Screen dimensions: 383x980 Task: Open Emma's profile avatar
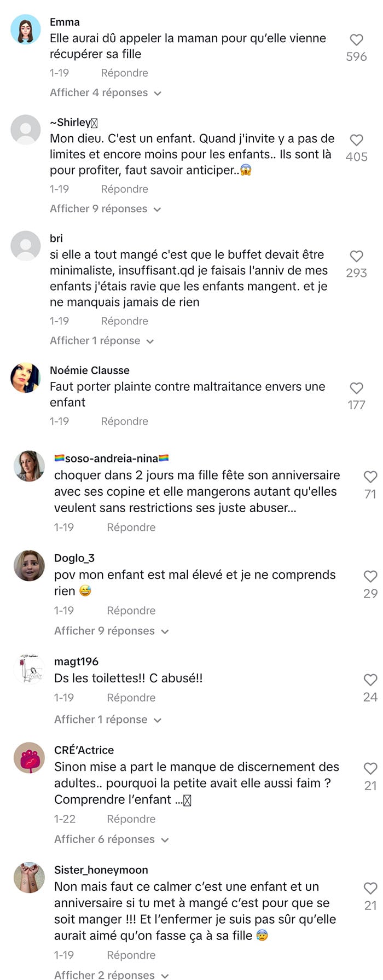coord(26,30)
